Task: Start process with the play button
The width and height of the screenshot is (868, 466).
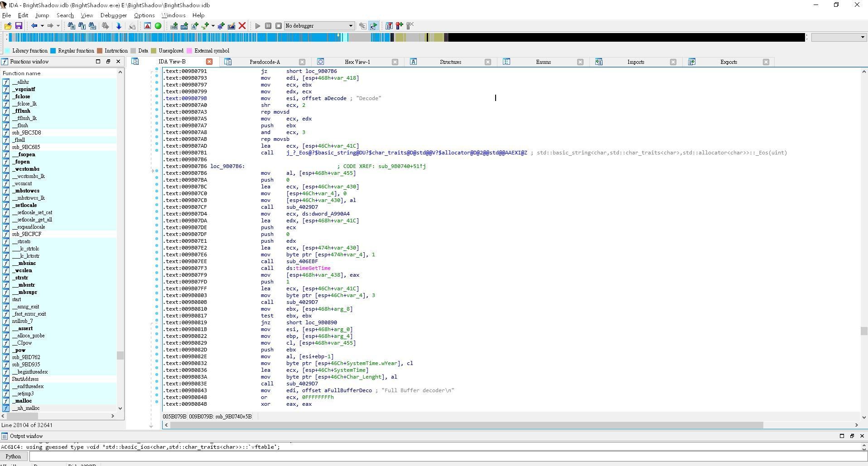Action: click(258, 26)
